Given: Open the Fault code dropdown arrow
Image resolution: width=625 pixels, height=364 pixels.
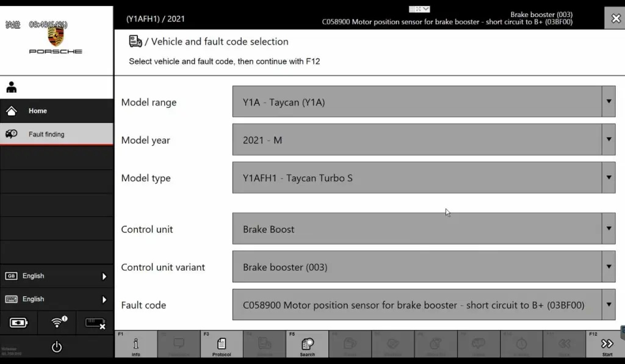Looking at the screenshot, I should click(609, 304).
